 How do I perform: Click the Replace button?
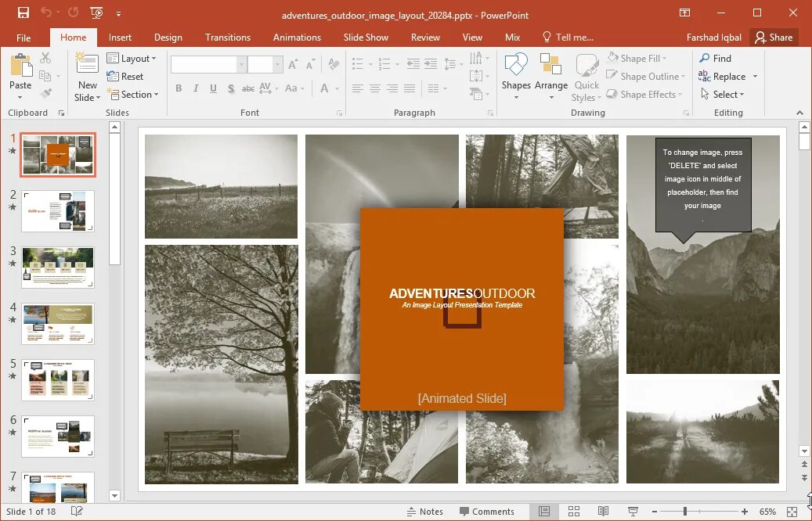click(x=723, y=77)
